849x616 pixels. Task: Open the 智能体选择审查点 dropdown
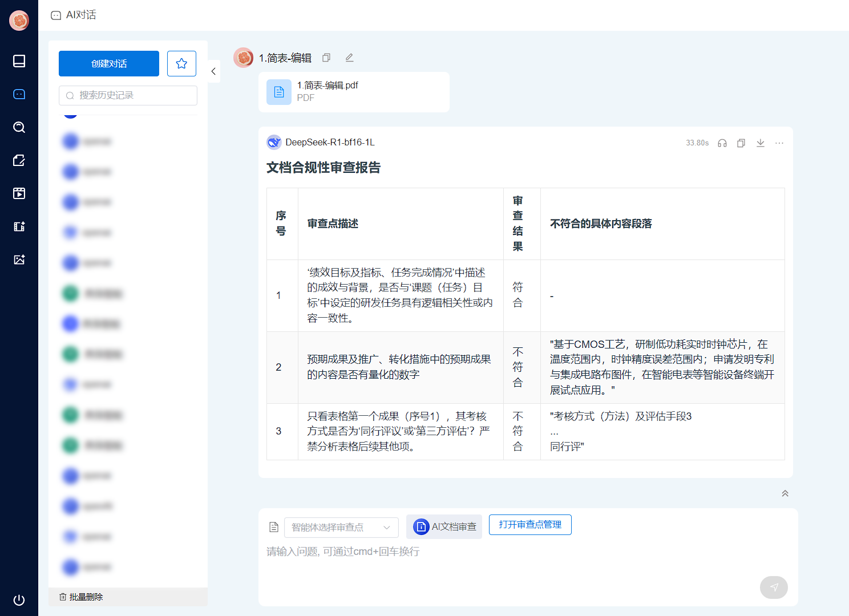point(341,527)
